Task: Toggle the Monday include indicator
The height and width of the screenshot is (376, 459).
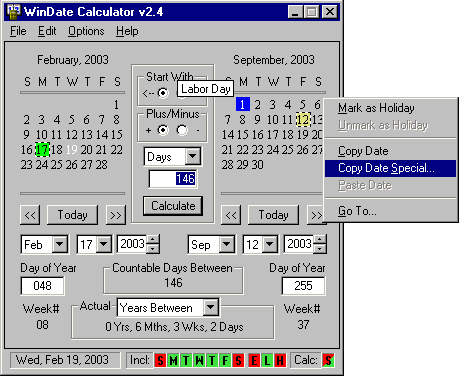Action: [x=173, y=360]
